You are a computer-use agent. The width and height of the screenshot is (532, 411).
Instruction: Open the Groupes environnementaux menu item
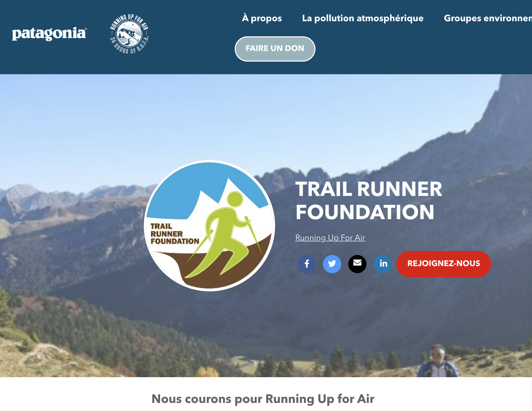click(488, 18)
